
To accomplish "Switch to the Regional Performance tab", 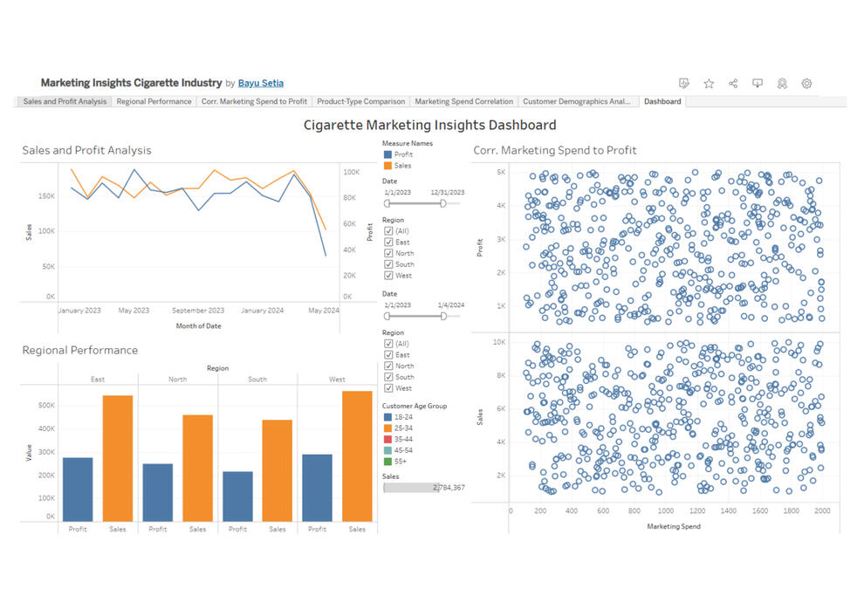I will (x=154, y=102).
